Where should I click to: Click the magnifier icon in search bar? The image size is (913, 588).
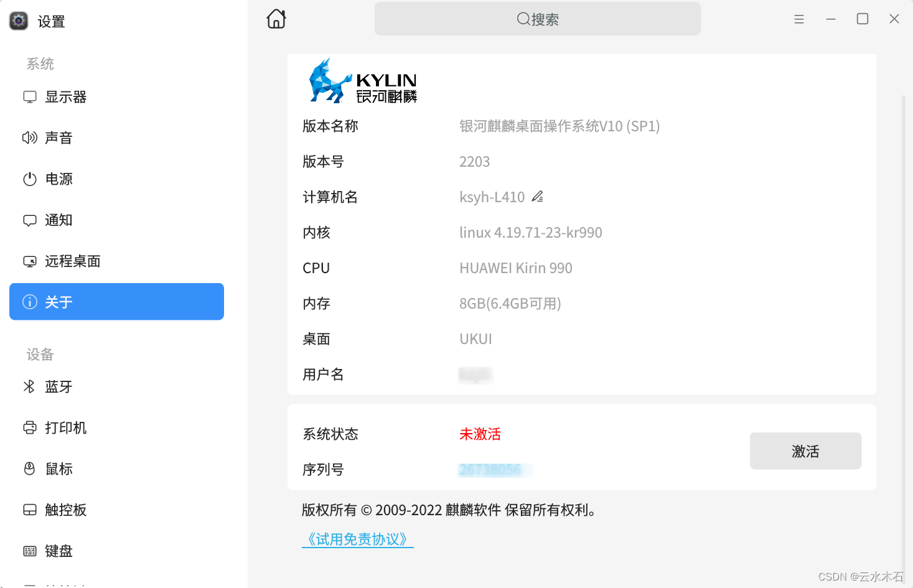click(523, 19)
